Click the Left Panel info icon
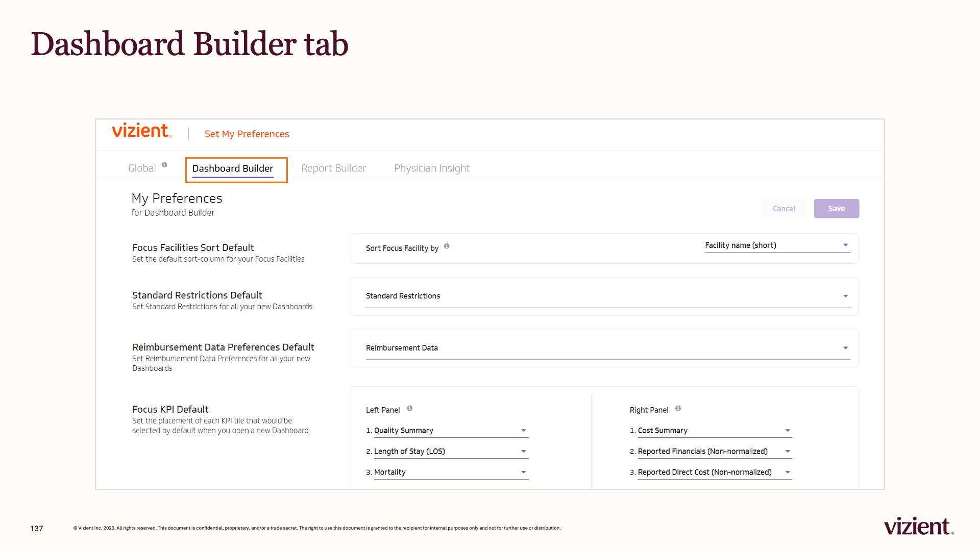The width and height of the screenshot is (980, 551). tap(410, 408)
